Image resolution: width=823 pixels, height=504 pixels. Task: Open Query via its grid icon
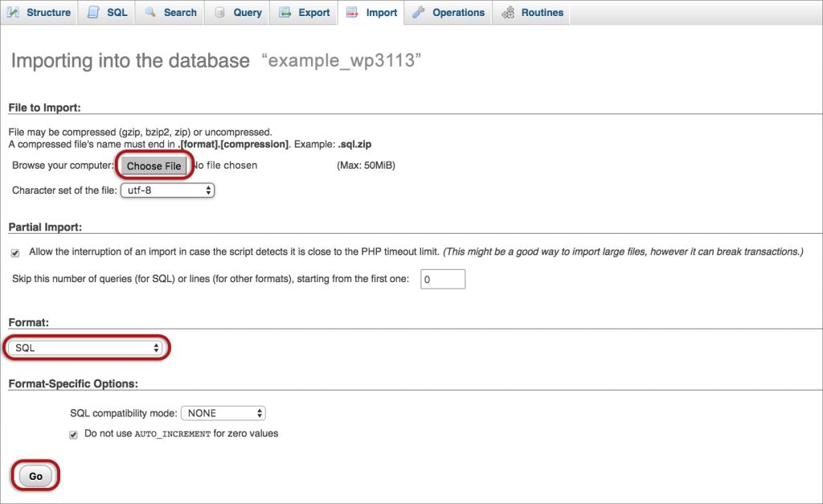pyautogui.click(x=221, y=12)
